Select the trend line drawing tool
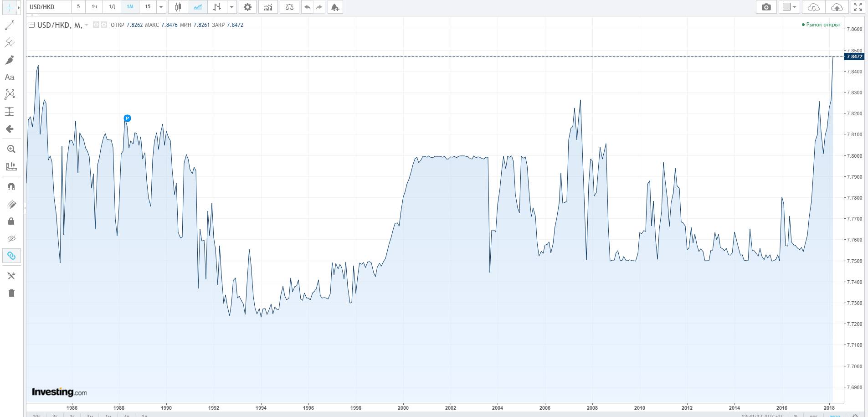Screen dimensions: 868x417 10,26
